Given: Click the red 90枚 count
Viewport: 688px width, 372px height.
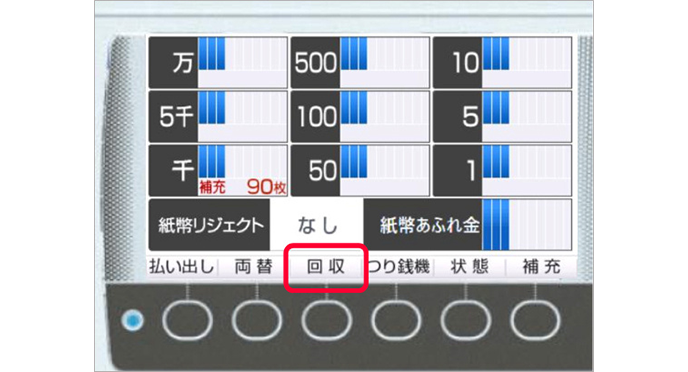Looking at the screenshot, I should click(267, 188).
